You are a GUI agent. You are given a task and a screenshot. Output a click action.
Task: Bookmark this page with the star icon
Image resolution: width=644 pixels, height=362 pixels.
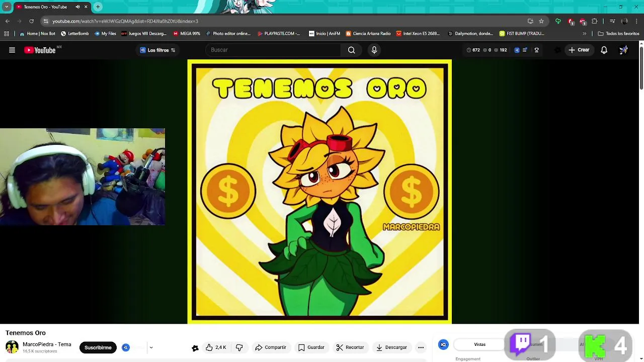tap(541, 21)
